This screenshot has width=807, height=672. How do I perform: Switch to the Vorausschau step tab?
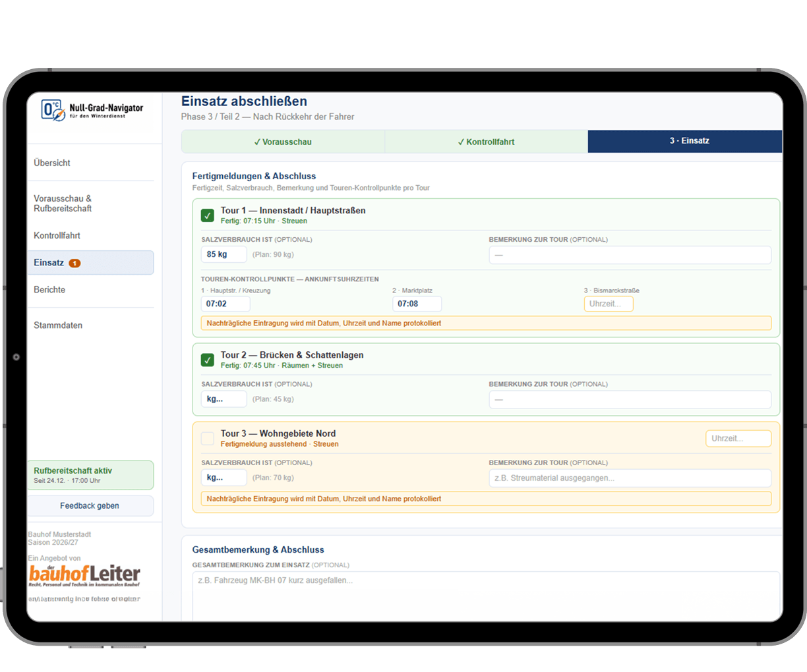(283, 142)
